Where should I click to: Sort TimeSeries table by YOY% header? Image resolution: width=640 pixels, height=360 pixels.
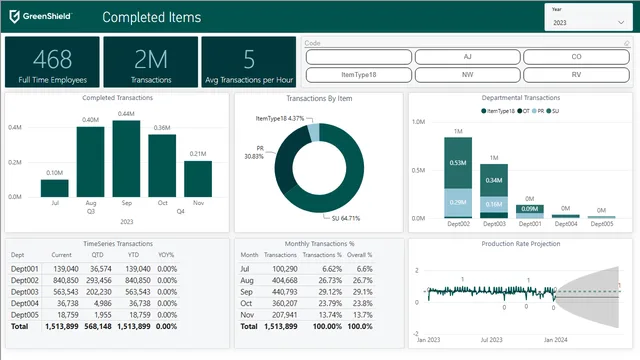click(x=166, y=255)
